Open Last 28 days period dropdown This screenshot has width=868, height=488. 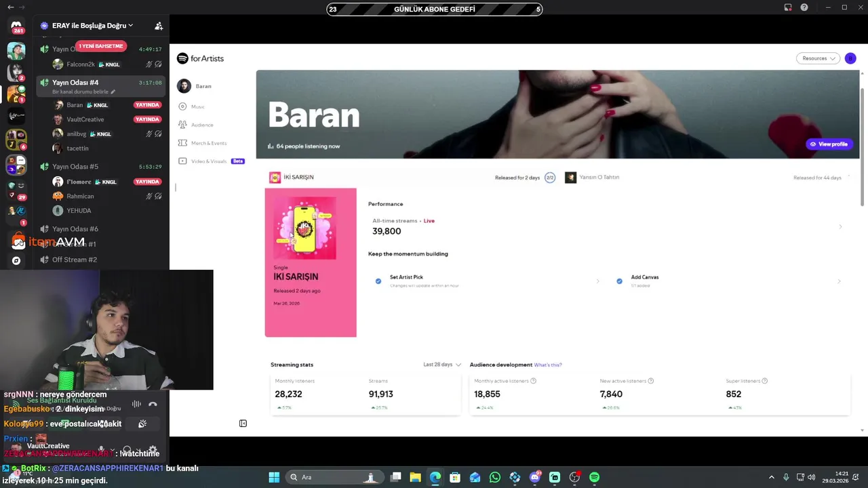442,365
